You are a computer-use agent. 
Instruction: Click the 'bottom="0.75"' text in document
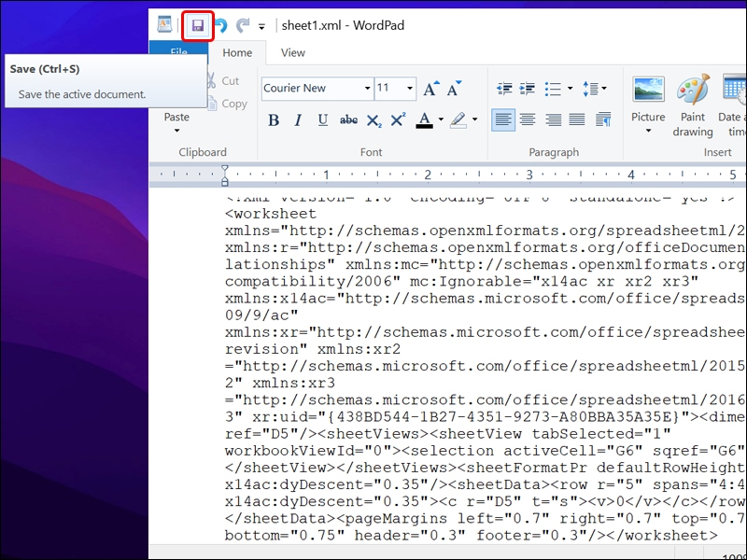click(285, 536)
